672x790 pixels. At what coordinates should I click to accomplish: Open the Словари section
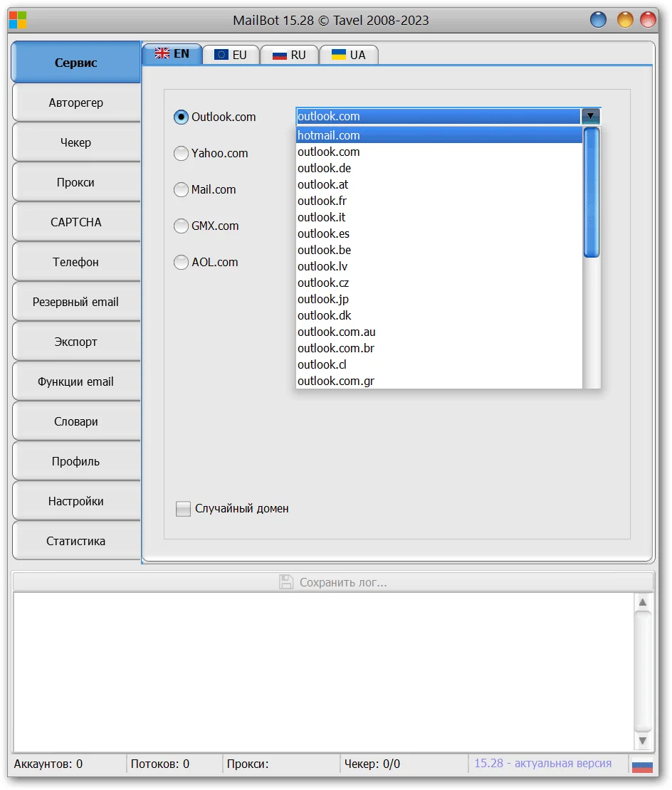coord(76,421)
